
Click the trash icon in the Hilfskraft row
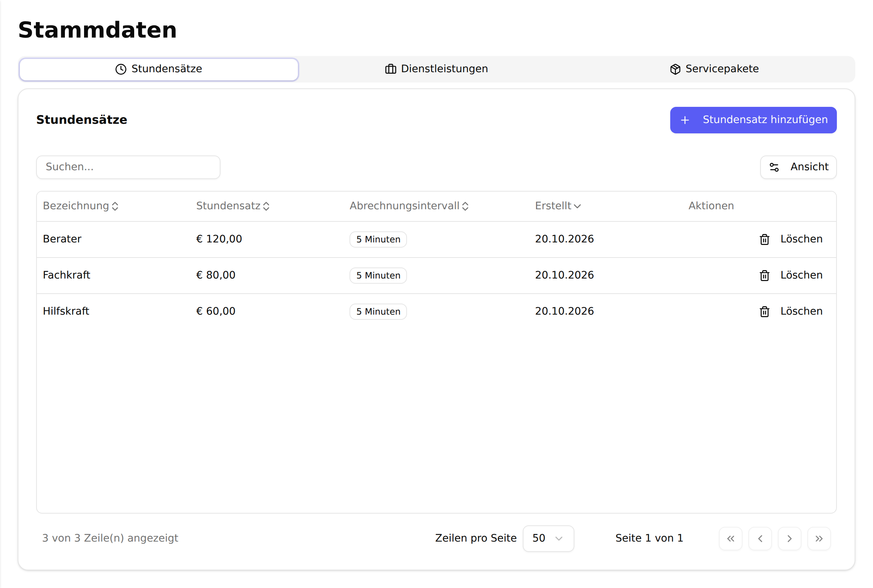[764, 311]
